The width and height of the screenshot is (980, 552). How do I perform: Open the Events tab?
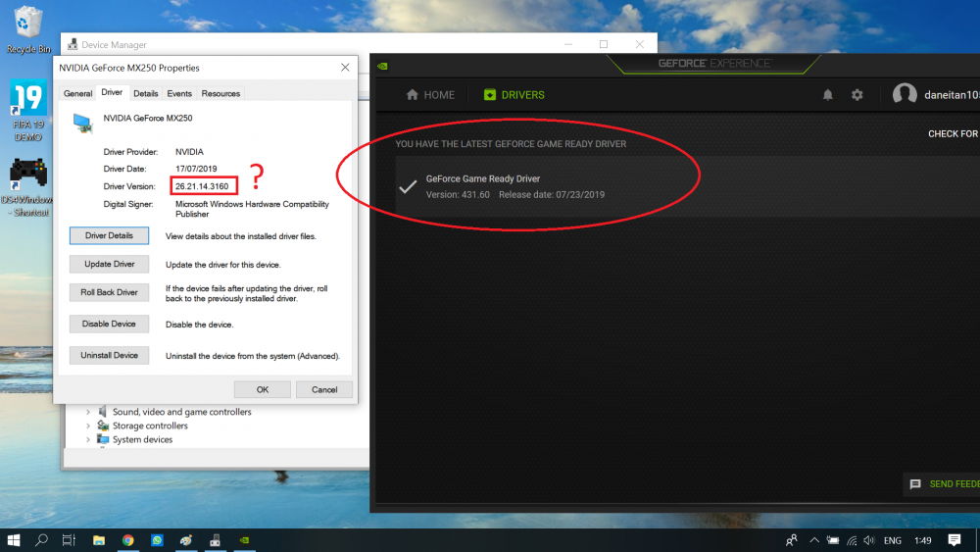tap(179, 94)
